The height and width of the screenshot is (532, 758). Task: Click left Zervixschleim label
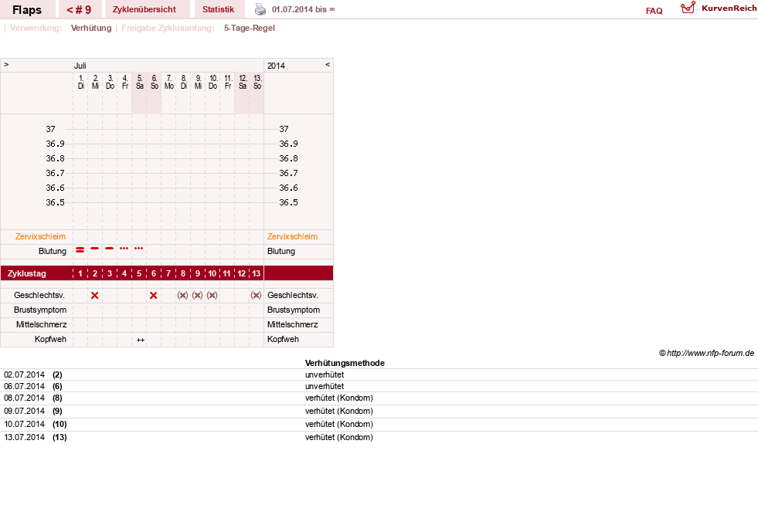41,236
